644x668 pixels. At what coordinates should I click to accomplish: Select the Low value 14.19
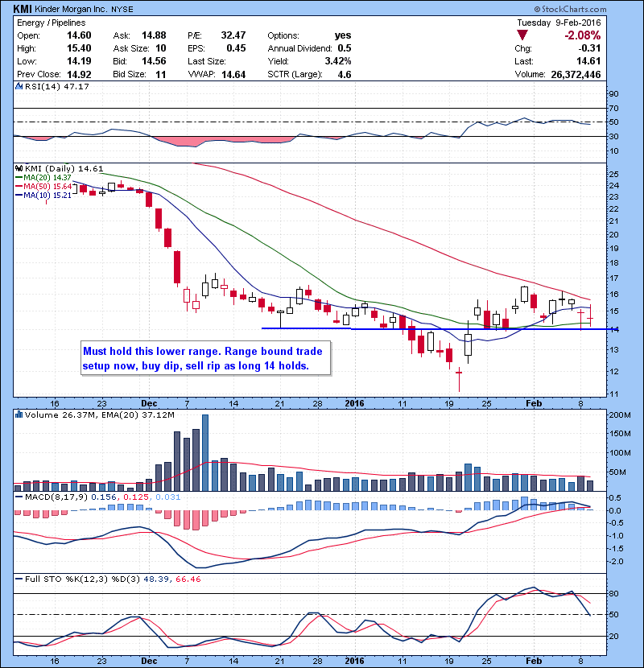(79, 61)
